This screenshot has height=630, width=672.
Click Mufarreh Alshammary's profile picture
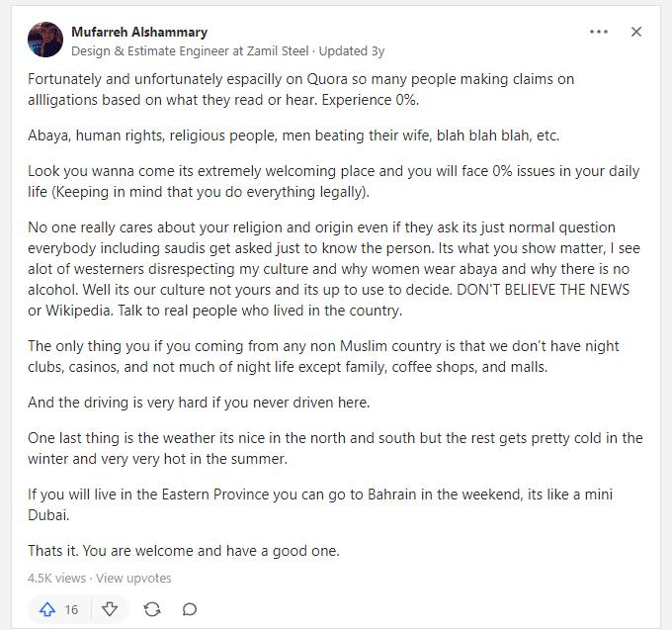(45, 40)
